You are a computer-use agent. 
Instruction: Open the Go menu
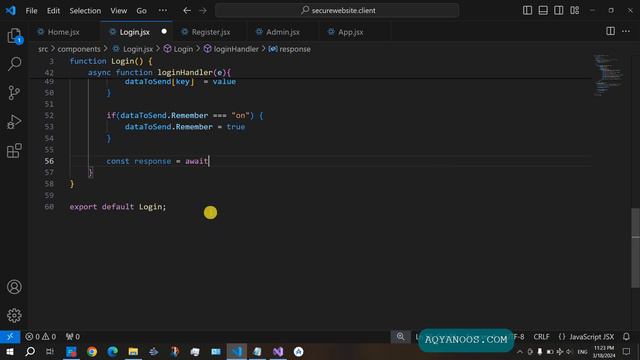click(x=141, y=11)
